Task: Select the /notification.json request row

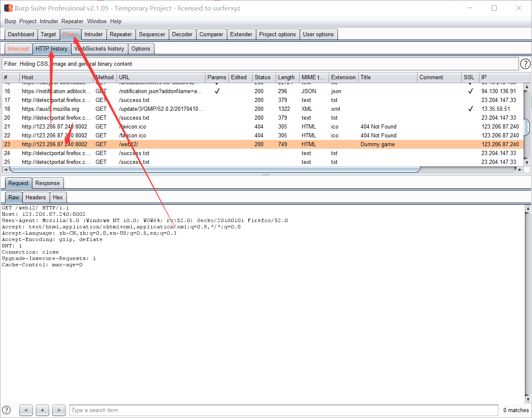Action: coord(263,91)
